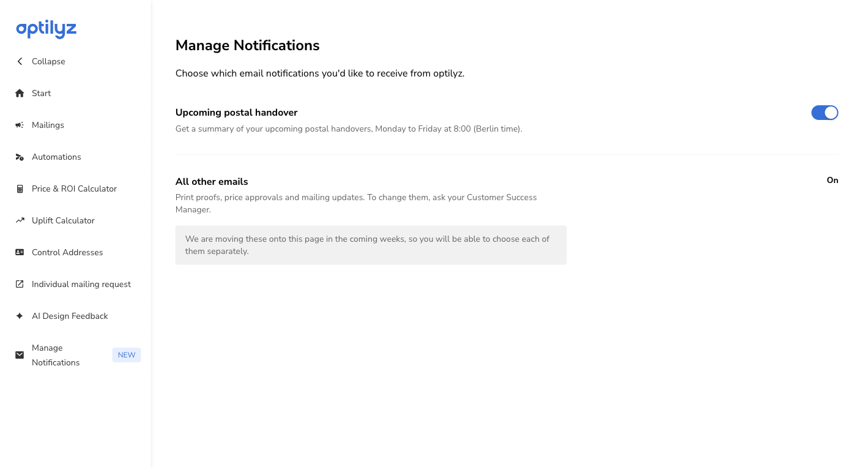Click the gray info notice about moving emails
The image size is (868, 467).
click(371, 245)
